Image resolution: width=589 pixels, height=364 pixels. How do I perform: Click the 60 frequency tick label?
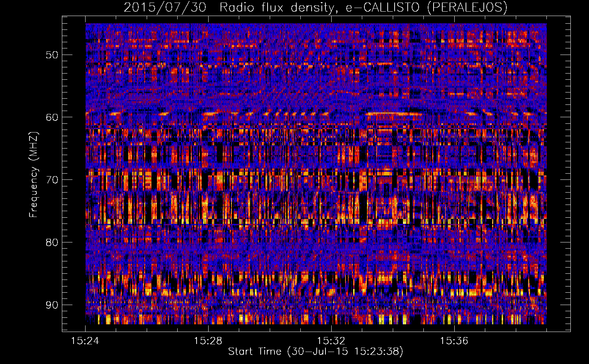pyautogui.click(x=52, y=117)
